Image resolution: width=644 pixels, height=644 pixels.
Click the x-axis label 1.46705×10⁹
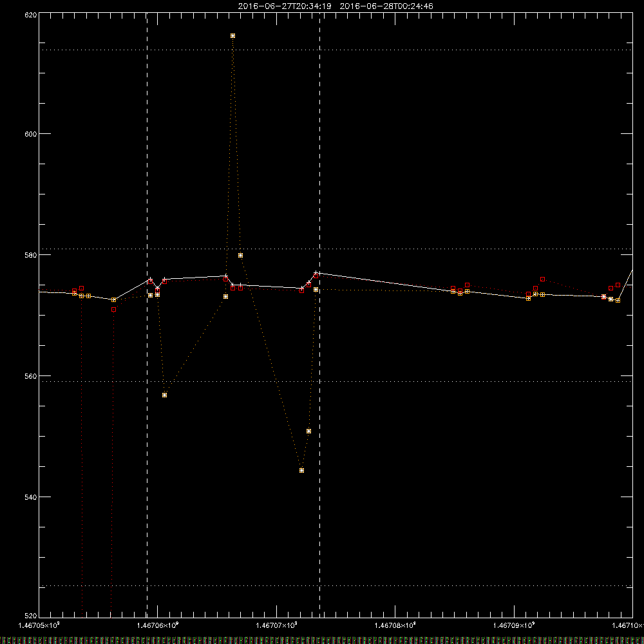tap(39, 625)
